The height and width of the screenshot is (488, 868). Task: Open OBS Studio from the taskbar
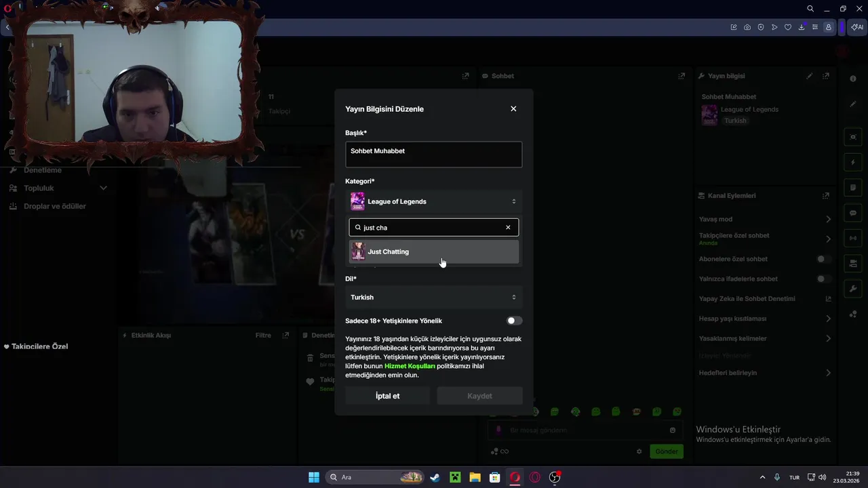(x=555, y=477)
